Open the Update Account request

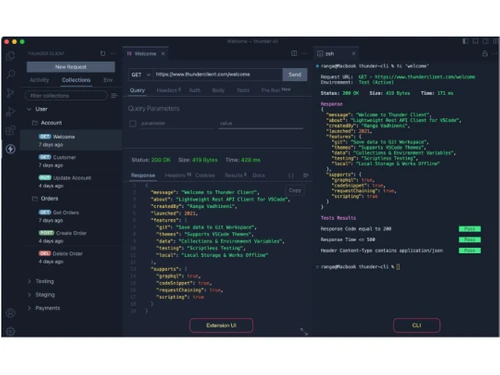(71, 182)
